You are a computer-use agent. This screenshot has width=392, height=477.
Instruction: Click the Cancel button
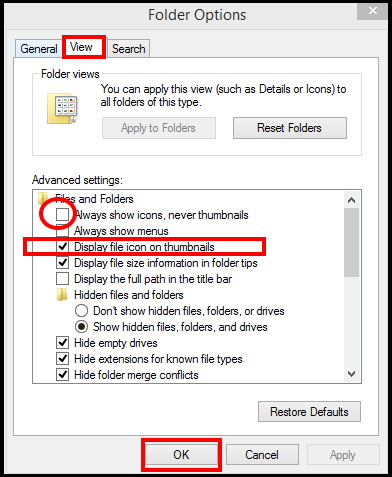262,455
